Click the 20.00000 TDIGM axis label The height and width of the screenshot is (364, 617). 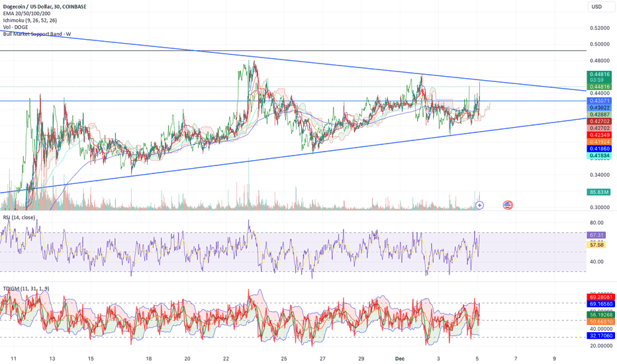(601, 345)
